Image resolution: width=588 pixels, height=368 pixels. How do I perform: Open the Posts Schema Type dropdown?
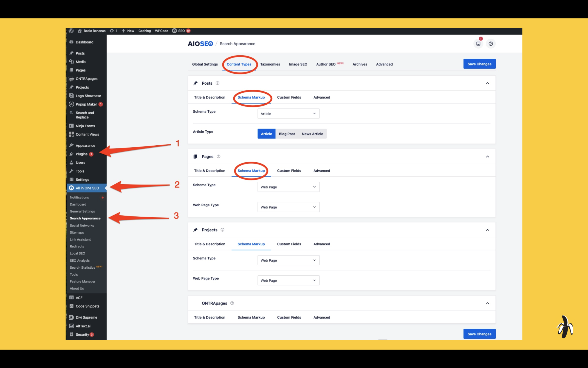click(288, 114)
